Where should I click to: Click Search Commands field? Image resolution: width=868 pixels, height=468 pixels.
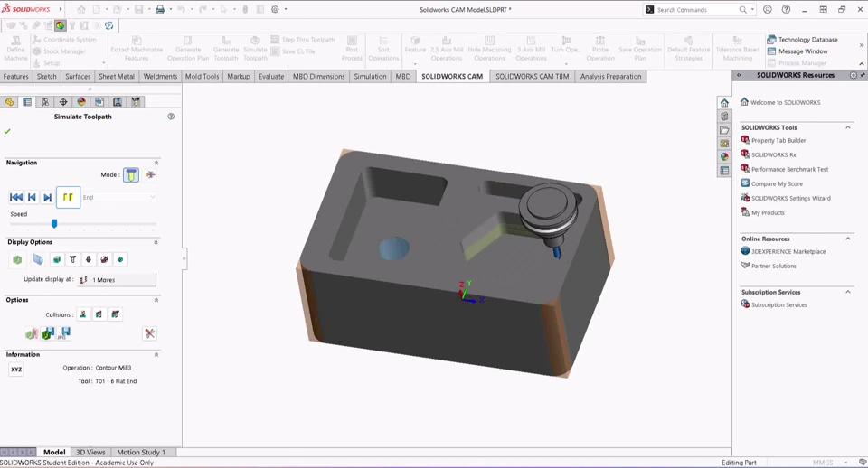pos(696,9)
